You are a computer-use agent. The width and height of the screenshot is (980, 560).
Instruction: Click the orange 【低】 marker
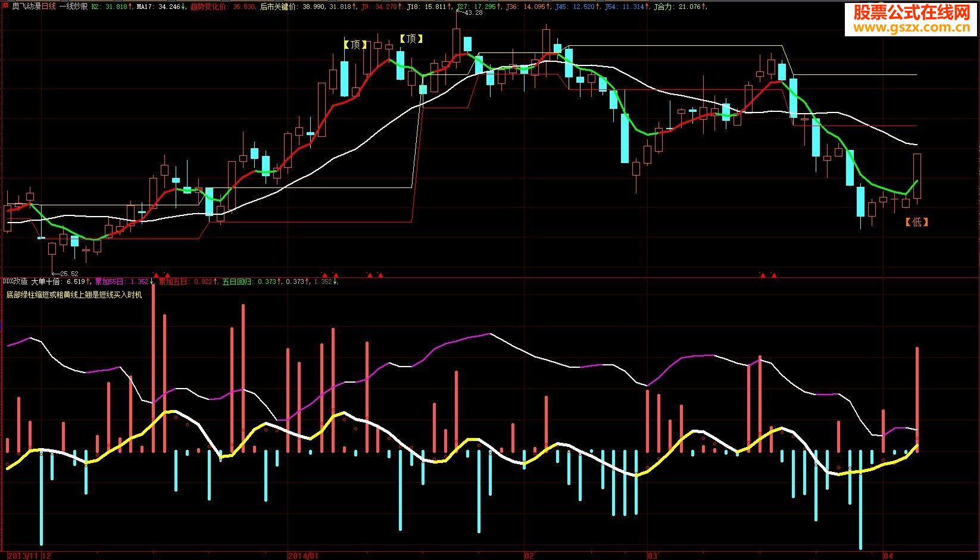[916, 222]
